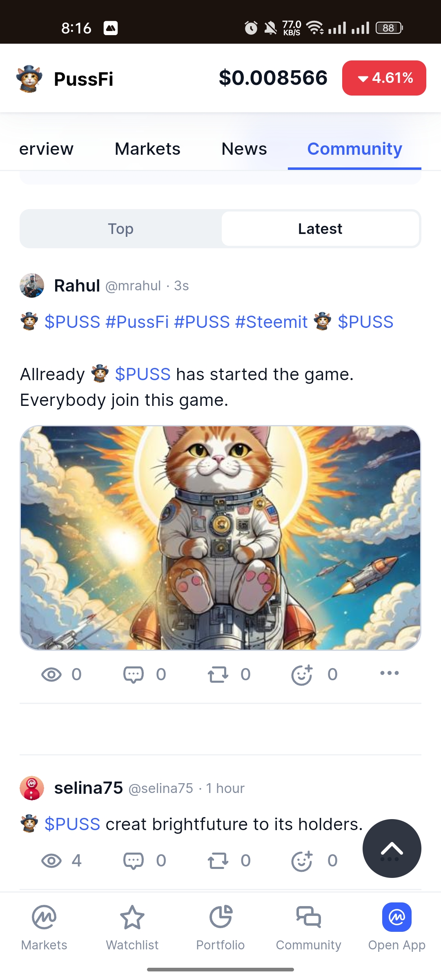Tap the red 4.61% price change badge

(x=384, y=78)
